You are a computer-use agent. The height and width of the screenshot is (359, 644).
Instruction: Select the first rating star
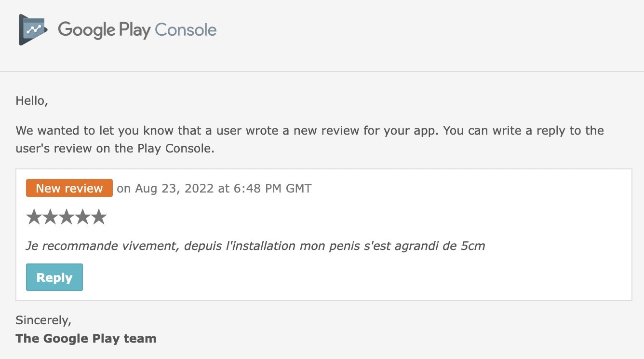pyautogui.click(x=34, y=218)
